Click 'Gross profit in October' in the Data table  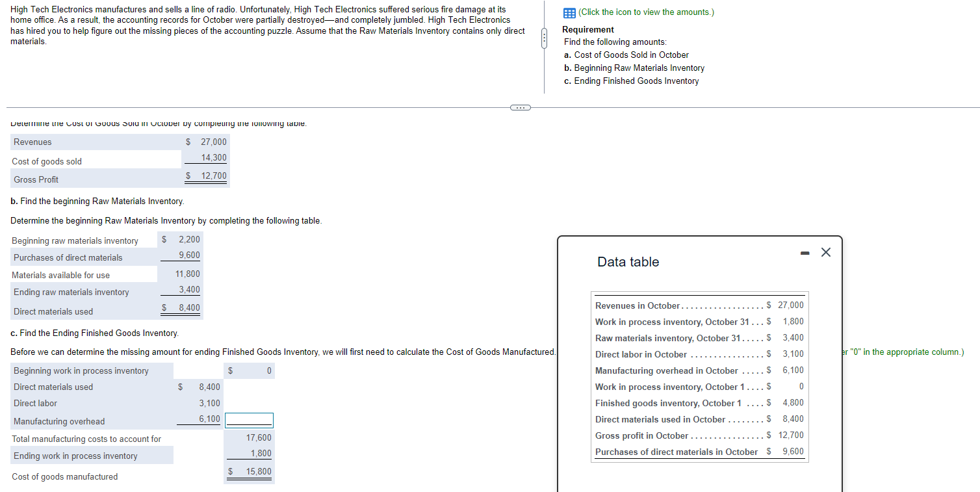pyautogui.click(x=641, y=435)
